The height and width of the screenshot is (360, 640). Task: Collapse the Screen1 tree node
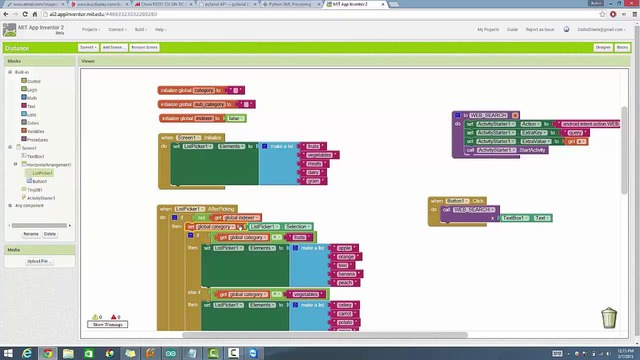(x=10, y=147)
